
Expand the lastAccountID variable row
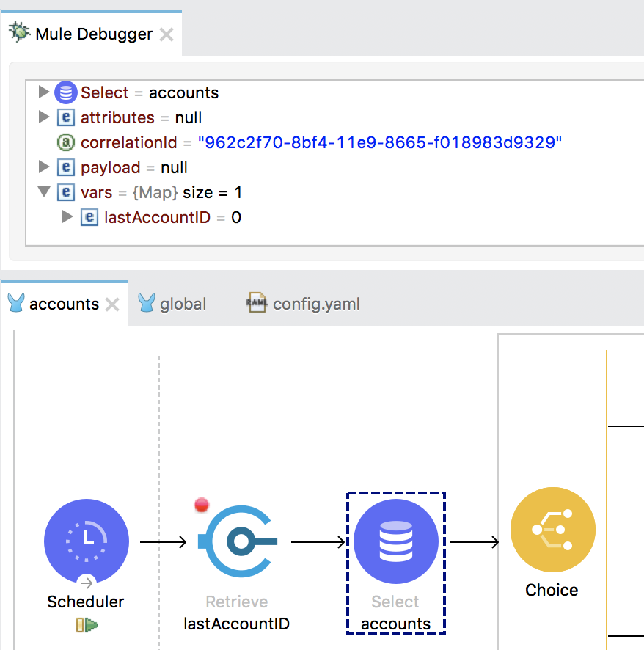pyautogui.click(x=67, y=216)
